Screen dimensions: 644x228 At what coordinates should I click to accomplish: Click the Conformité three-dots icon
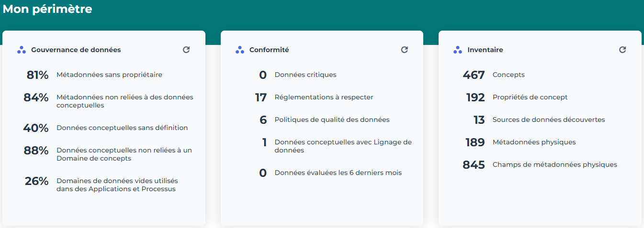tap(240, 50)
